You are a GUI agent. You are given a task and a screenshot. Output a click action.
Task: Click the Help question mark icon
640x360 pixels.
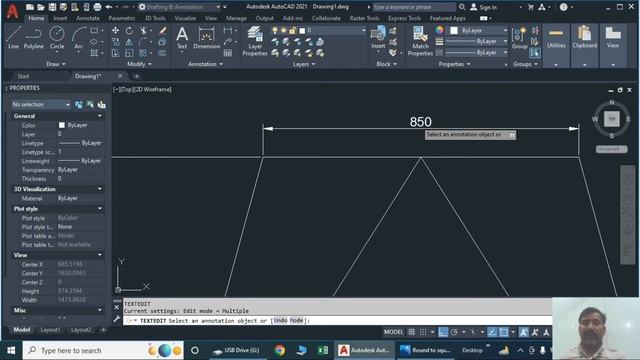(x=563, y=7)
